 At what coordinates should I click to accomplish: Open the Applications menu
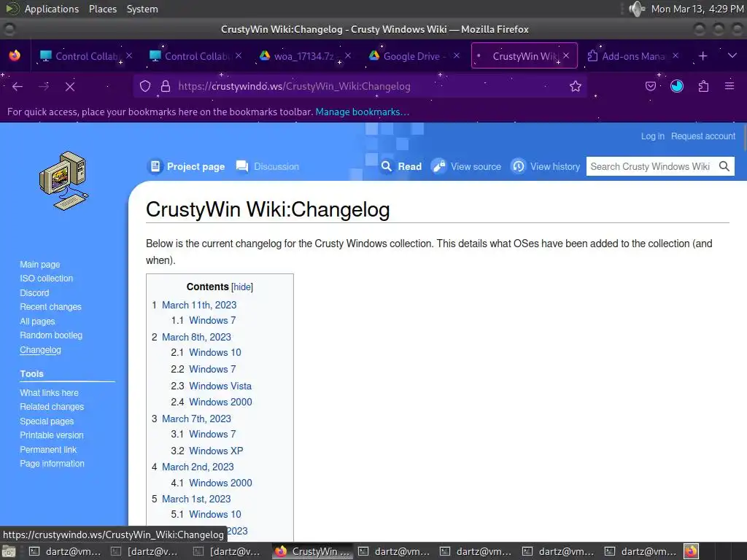pyautogui.click(x=52, y=9)
